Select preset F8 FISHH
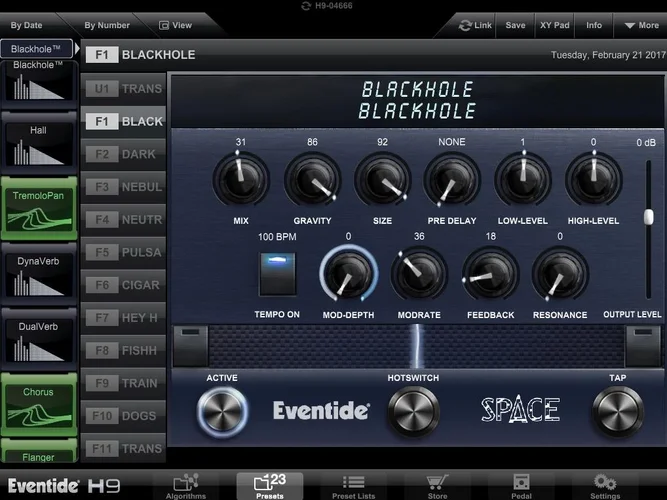The height and width of the screenshot is (500, 667). point(123,351)
